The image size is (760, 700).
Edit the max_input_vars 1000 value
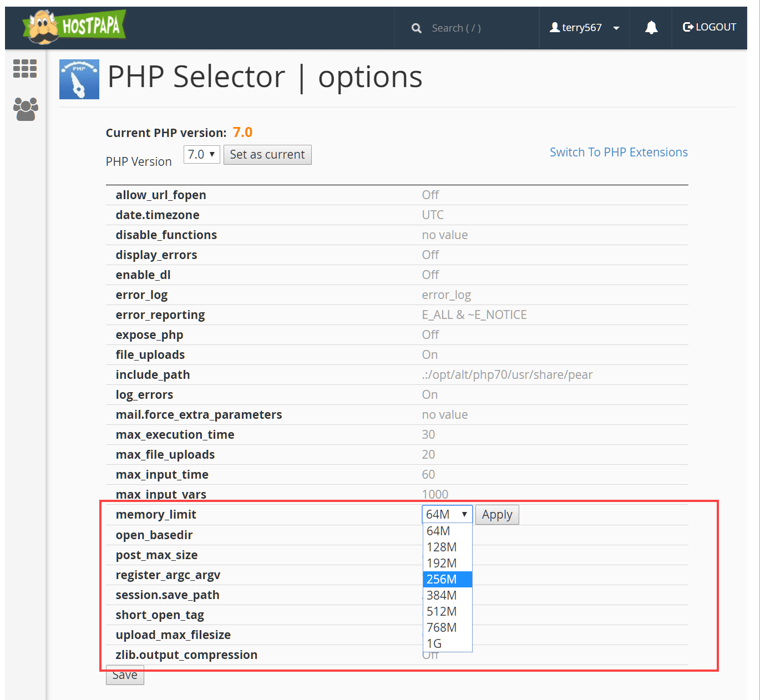click(x=435, y=494)
